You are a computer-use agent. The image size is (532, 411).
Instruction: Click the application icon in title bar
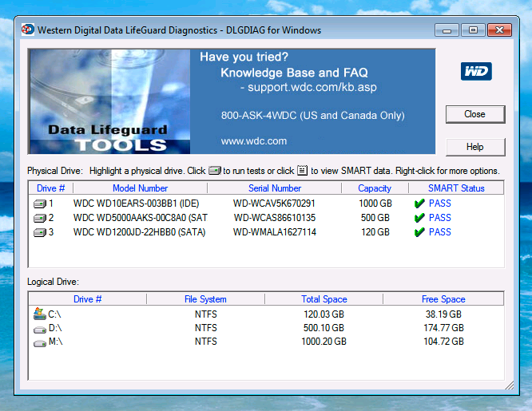pyautogui.click(x=28, y=30)
